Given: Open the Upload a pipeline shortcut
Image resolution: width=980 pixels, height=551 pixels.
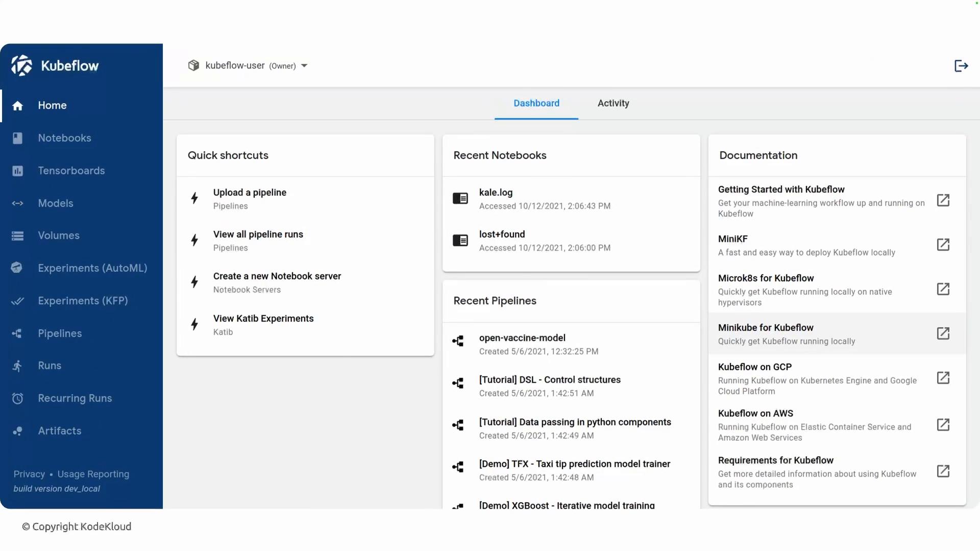Looking at the screenshot, I should (x=305, y=198).
